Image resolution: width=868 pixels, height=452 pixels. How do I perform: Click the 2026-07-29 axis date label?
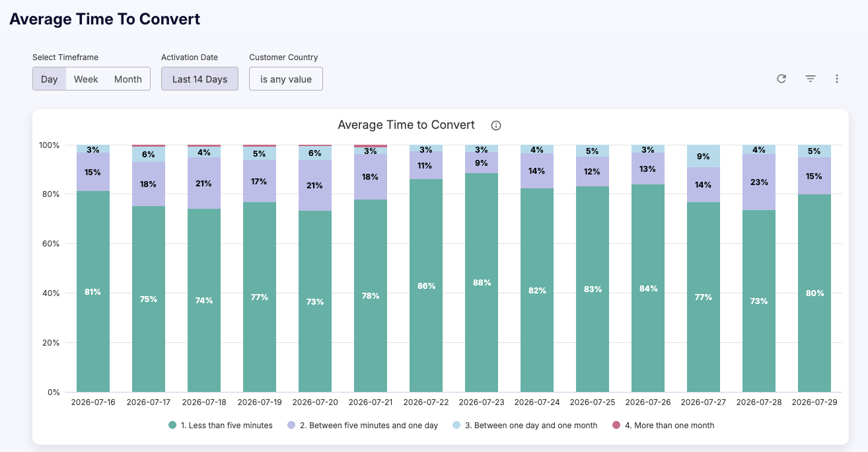(814, 402)
